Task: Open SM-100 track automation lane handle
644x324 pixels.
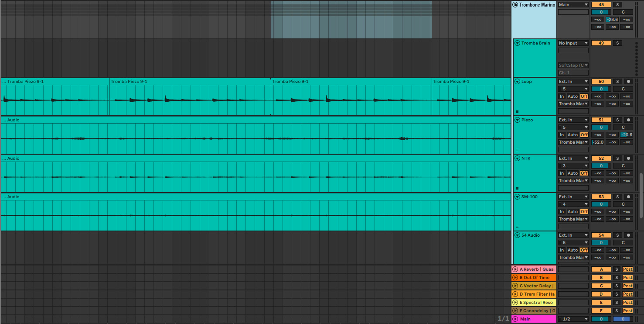Action: 518,227
